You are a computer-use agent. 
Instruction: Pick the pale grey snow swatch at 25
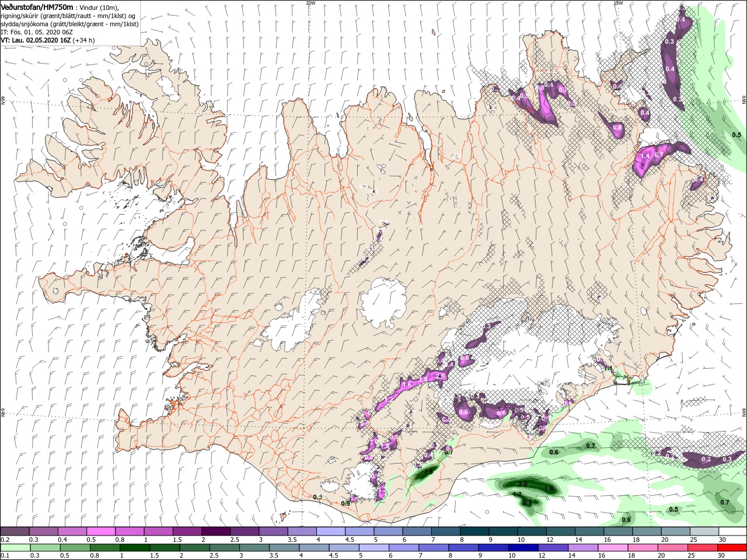click(x=703, y=531)
